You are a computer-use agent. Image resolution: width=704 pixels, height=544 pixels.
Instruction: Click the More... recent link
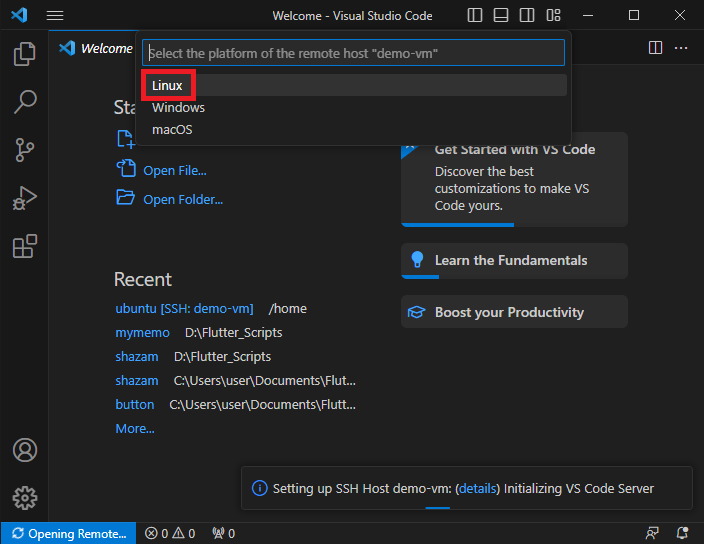pos(135,429)
